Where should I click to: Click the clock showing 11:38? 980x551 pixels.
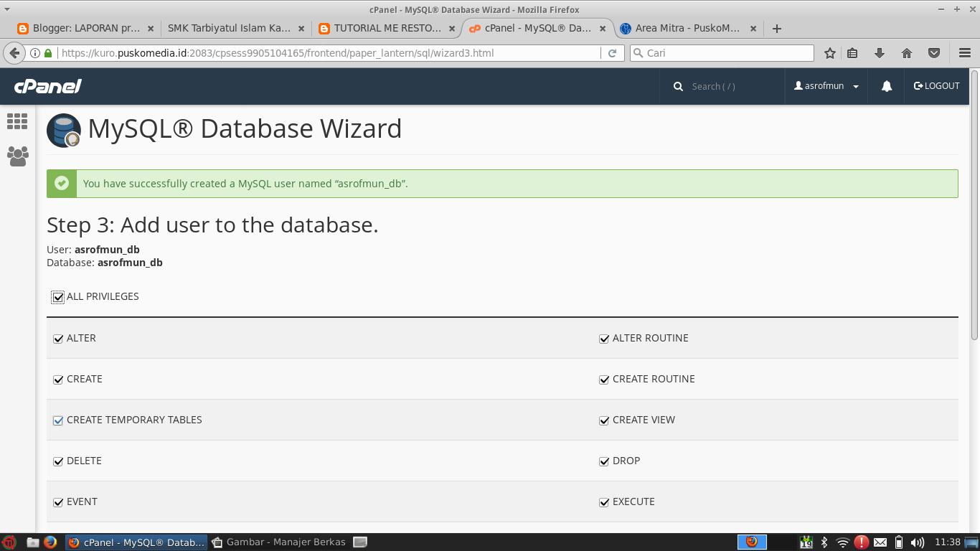tap(948, 542)
